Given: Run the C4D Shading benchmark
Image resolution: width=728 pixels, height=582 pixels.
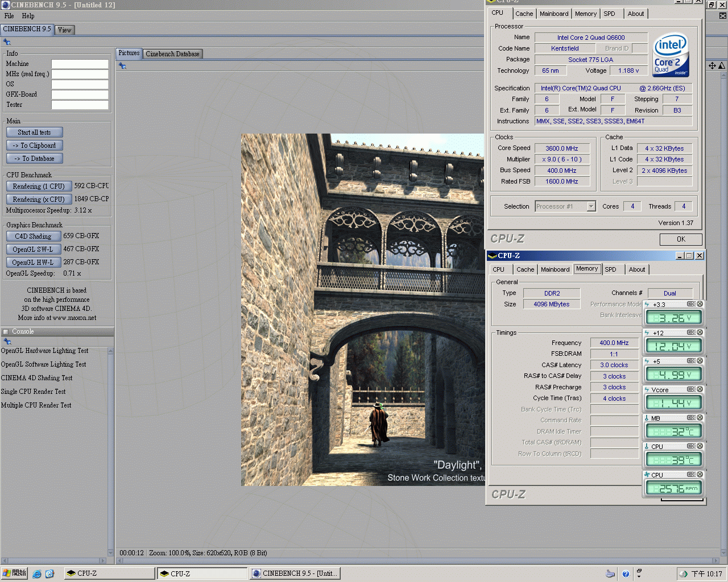Looking at the screenshot, I should [x=33, y=236].
